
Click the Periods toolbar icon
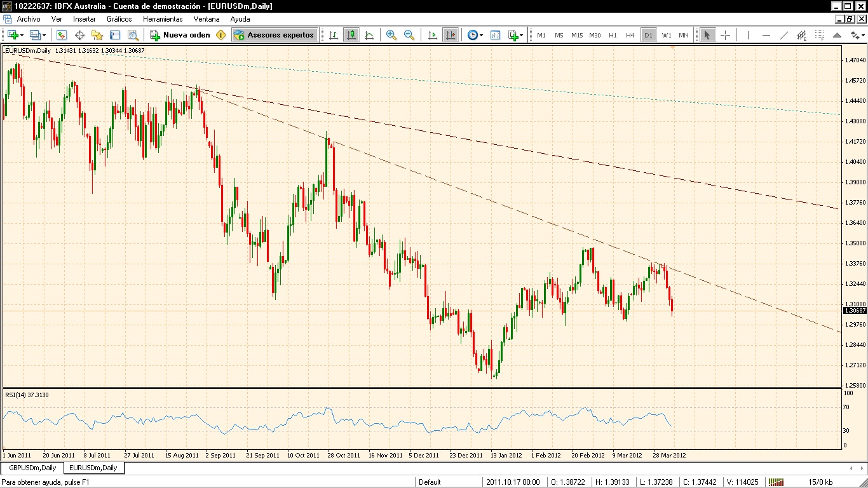[x=472, y=35]
